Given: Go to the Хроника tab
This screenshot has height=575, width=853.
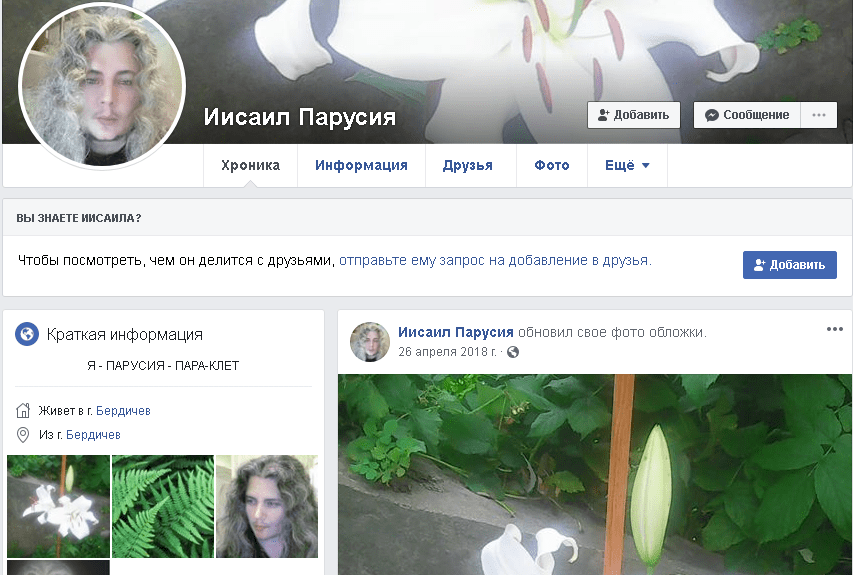Looking at the screenshot, I should [x=250, y=165].
